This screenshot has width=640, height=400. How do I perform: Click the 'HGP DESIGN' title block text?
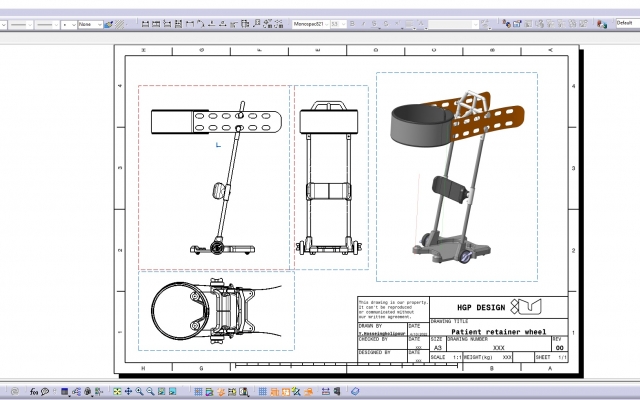pyautogui.click(x=481, y=307)
